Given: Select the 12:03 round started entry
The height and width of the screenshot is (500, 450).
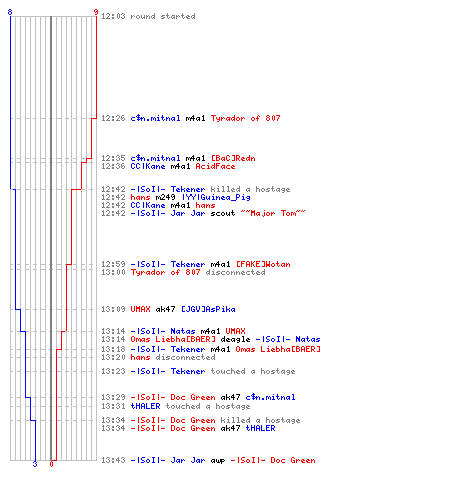Looking at the screenshot, I should point(148,16).
